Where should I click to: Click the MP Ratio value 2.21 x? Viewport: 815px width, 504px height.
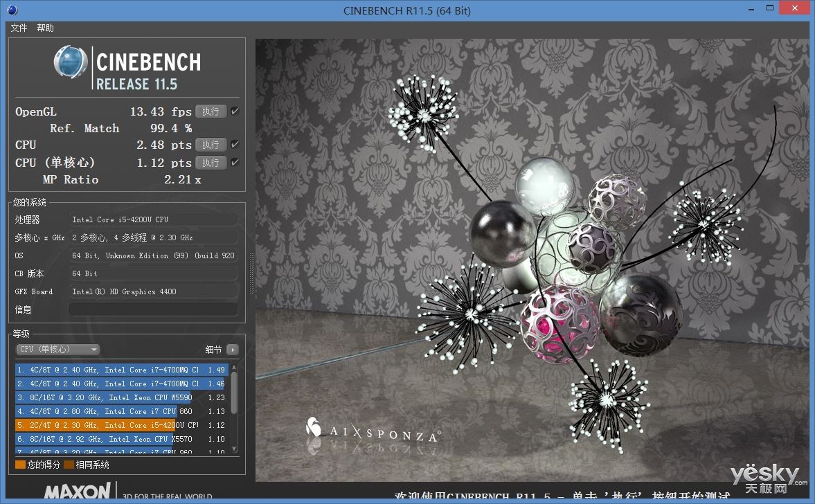[x=182, y=180]
